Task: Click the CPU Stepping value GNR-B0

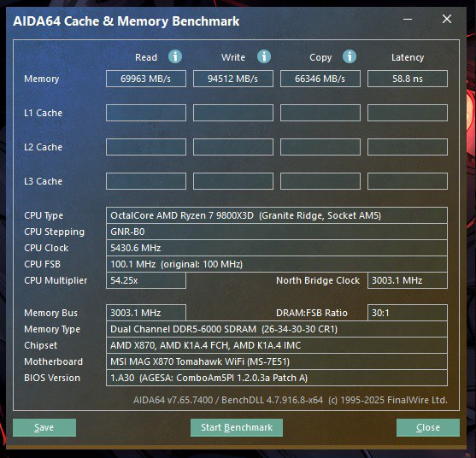Action: (x=277, y=232)
